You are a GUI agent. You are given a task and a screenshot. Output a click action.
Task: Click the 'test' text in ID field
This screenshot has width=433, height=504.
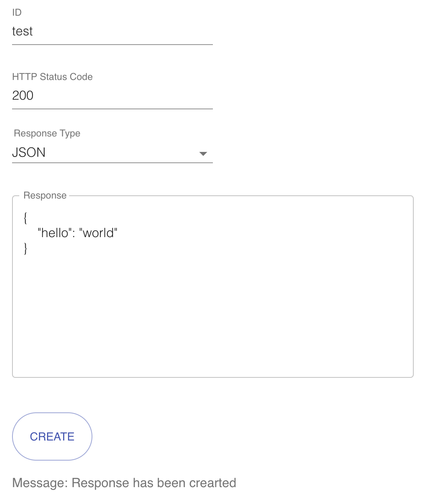click(22, 31)
